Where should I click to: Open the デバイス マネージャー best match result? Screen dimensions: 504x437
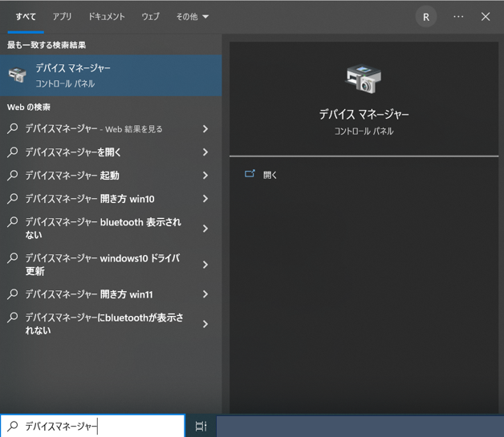click(111, 75)
